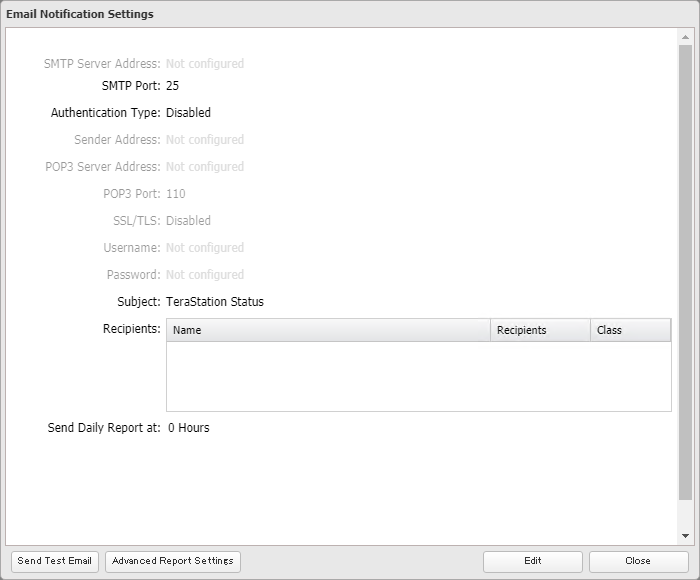Click the 0 Hours daily report value
Screen dimensions: 700x580
(188, 428)
